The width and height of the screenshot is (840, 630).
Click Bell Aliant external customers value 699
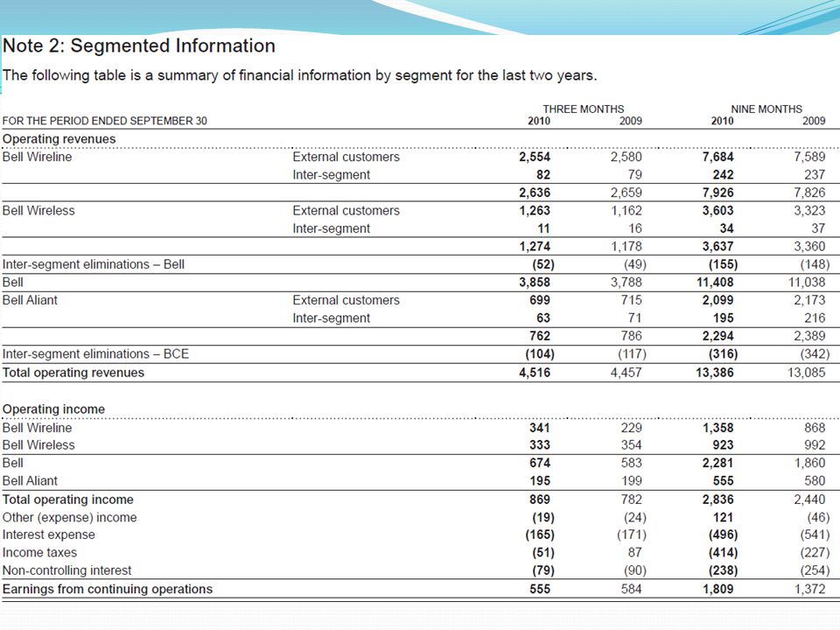[x=540, y=300]
